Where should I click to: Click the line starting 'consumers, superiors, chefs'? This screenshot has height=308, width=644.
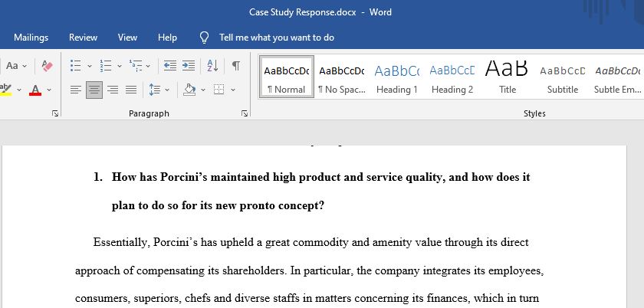click(307, 298)
